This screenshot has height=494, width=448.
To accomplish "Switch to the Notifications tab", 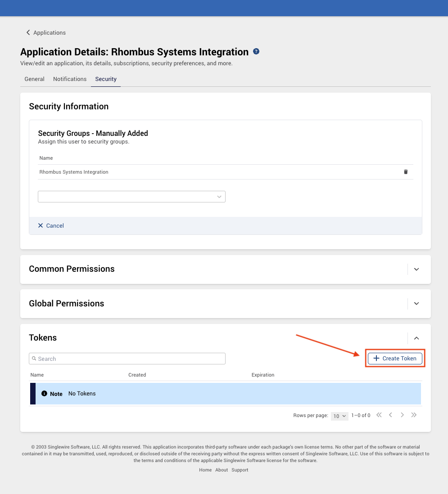I will click(70, 79).
